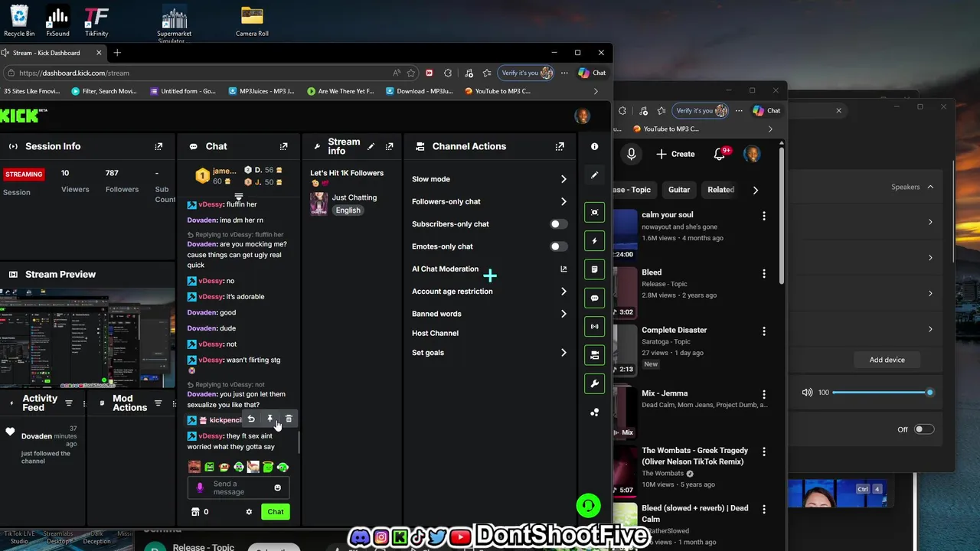The height and width of the screenshot is (551, 980).
Task: Click the three-dots cluster icon in sidebar
Action: 595,412
